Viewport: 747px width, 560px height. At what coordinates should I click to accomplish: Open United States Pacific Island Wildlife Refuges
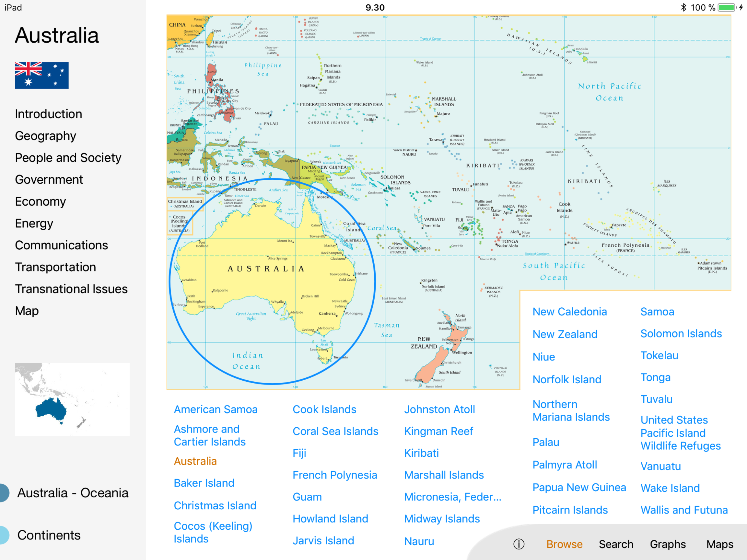[x=680, y=433]
